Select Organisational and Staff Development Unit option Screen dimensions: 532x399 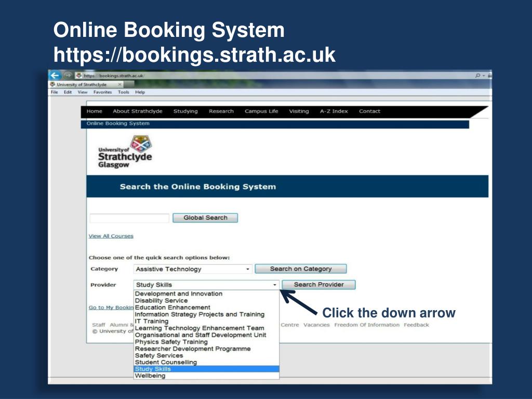[206, 335]
